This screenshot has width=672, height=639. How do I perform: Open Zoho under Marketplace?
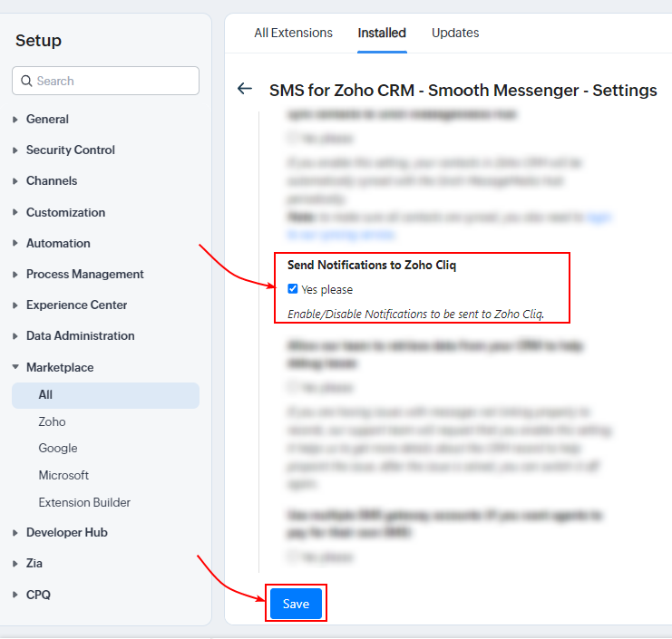pyautogui.click(x=52, y=421)
